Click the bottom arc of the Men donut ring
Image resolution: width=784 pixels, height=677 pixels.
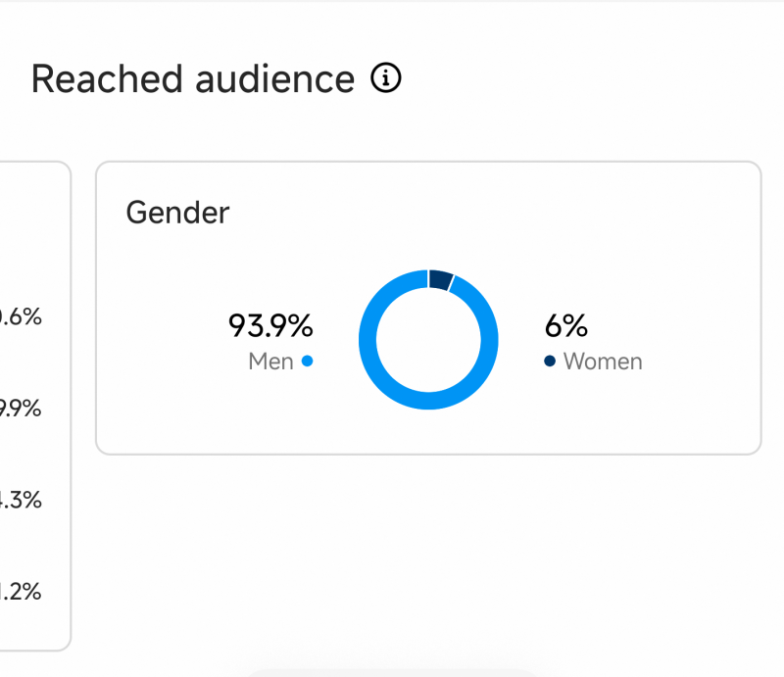pyautogui.click(x=428, y=401)
